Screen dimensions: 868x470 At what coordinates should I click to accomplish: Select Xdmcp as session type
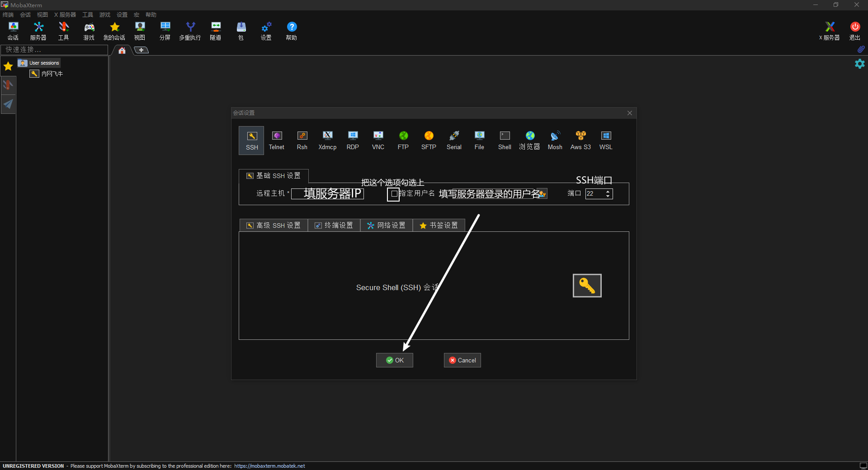tap(327, 141)
